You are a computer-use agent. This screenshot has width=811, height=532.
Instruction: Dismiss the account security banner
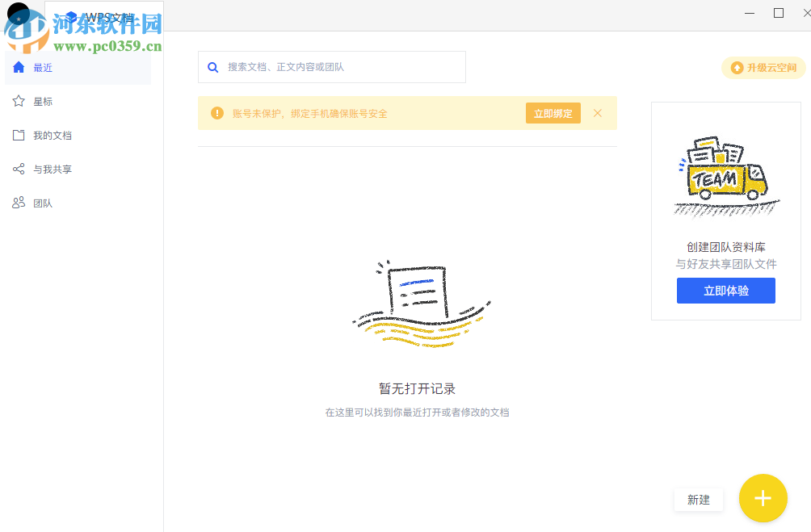[x=597, y=113]
